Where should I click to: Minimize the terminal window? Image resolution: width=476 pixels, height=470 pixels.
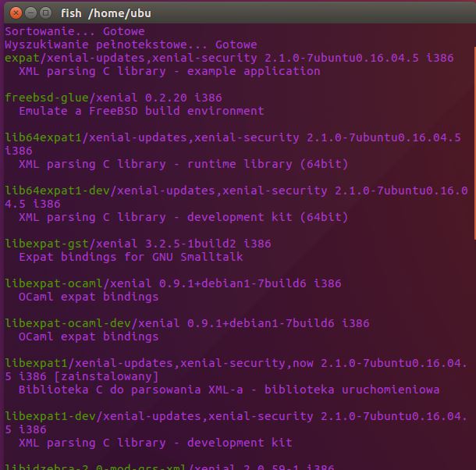(28, 12)
